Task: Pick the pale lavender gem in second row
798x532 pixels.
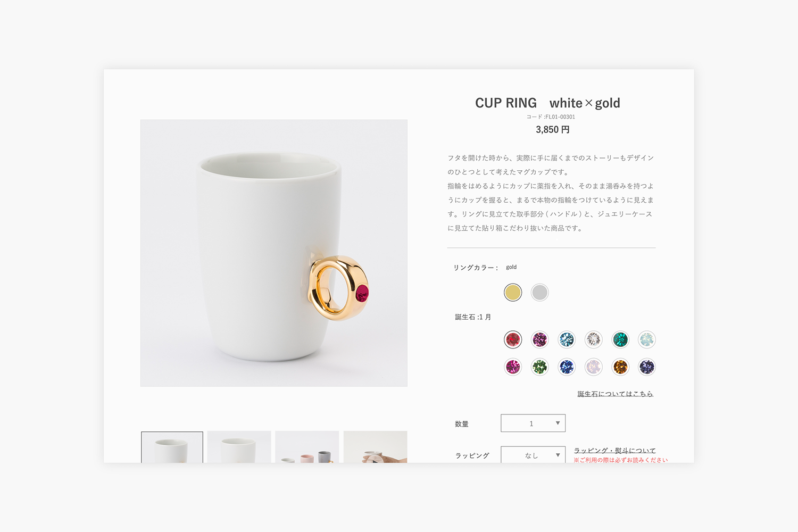Action: 593,367
